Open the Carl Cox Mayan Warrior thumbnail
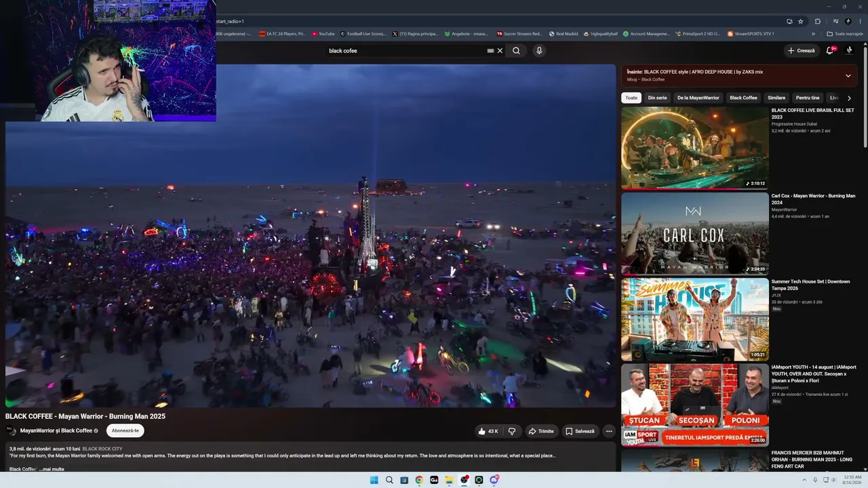The image size is (868, 488). [x=695, y=233]
